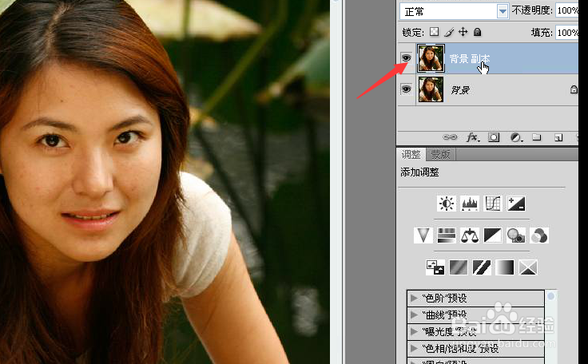
Task: Click the 不透明度 value field
Action: [x=567, y=10]
